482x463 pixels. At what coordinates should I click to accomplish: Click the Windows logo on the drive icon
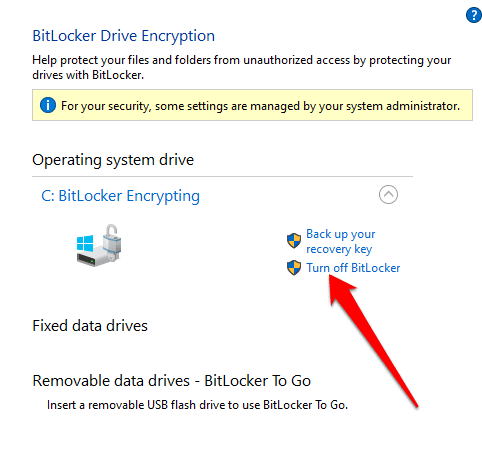tap(85, 243)
